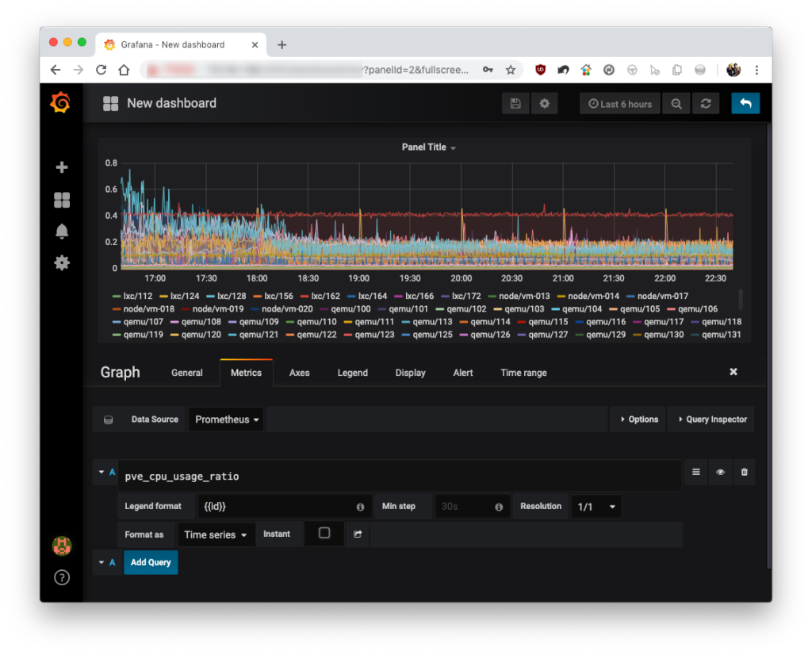Screen dimensions: 812x655
Task: Click the blue back to dashboard arrow
Action: pyautogui.click(x=745, y=104)
